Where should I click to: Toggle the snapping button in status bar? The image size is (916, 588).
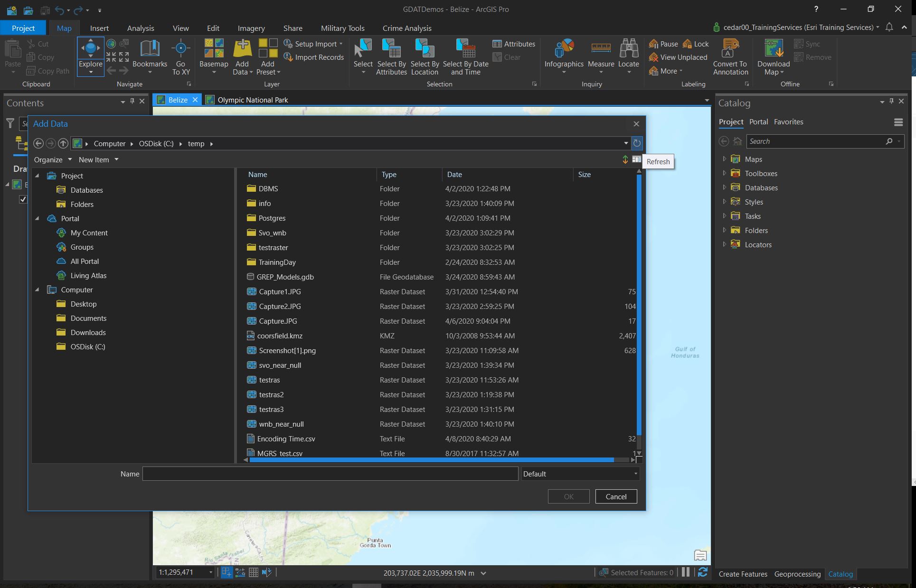[x=227, y=572]
